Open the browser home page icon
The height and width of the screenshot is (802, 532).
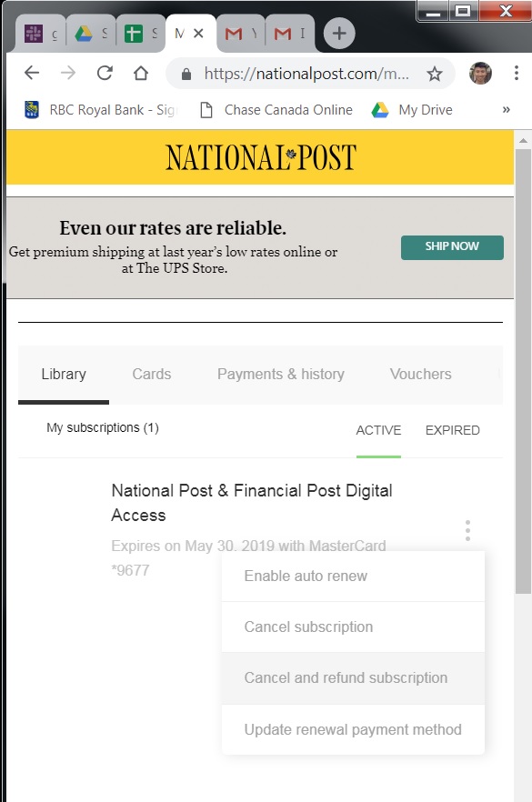141,73
